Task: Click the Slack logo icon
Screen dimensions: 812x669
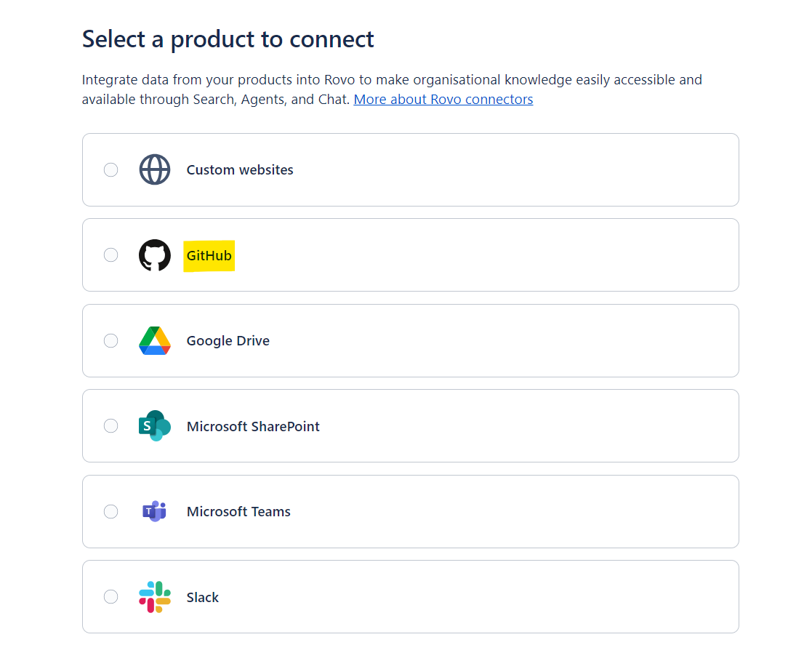Action: [x=155, y=597]
